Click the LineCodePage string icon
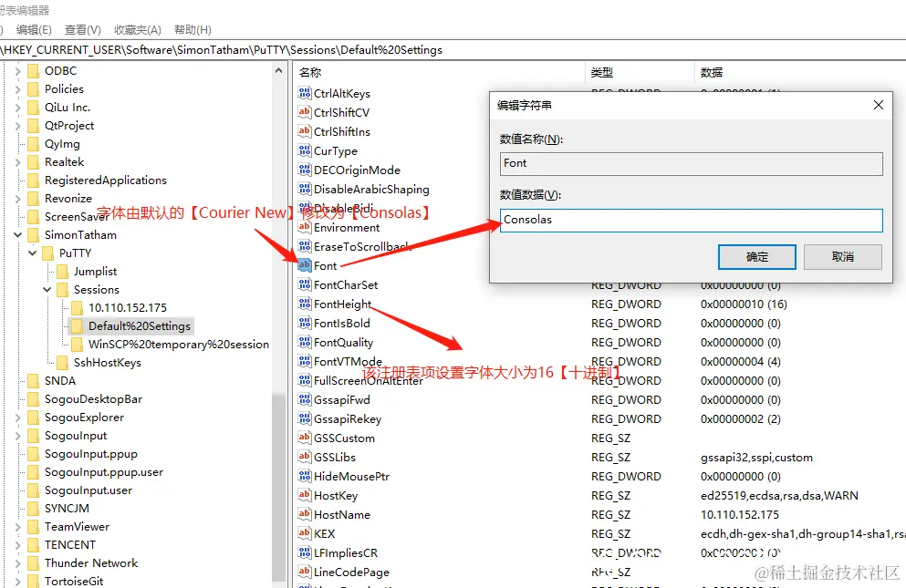Image resolution: width=906 pixels, height=588 pixels. (305, 572)
